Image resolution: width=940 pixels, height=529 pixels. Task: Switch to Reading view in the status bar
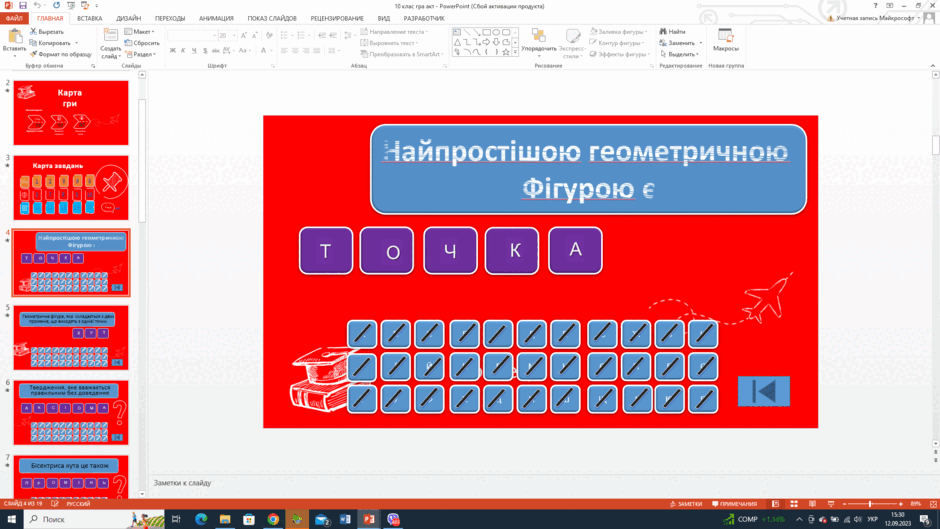click(812, 504)
